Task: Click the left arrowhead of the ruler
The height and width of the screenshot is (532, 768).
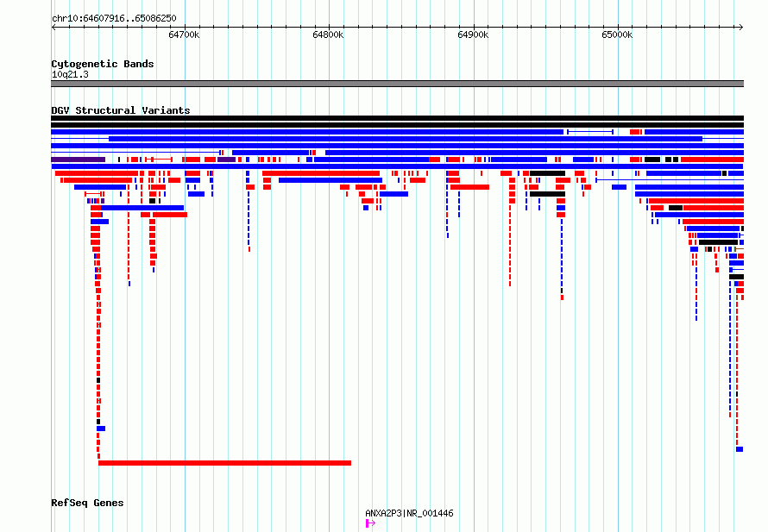Action: [54, 28]
